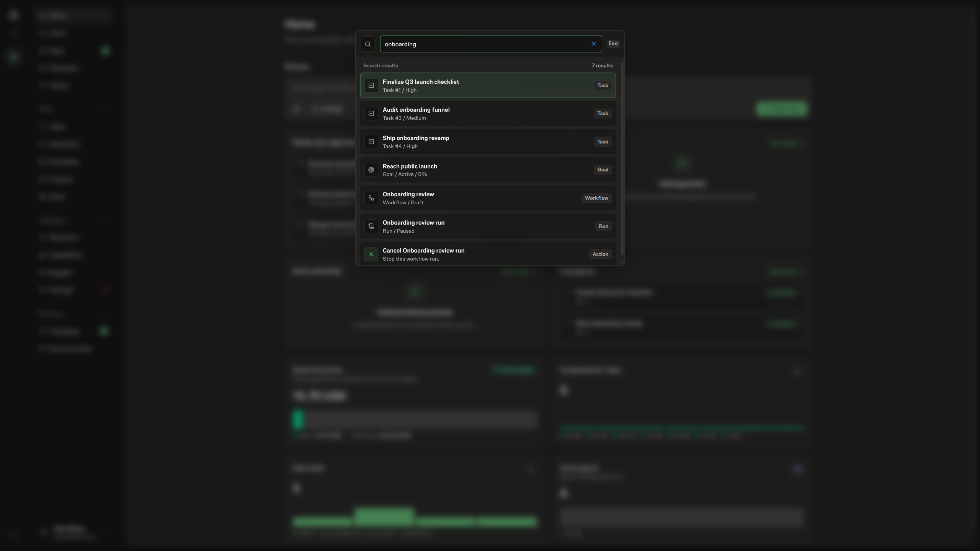Screen dimensions: 980x551
Task: Open Onboarding review workflow result
Action: click(488, 198)
